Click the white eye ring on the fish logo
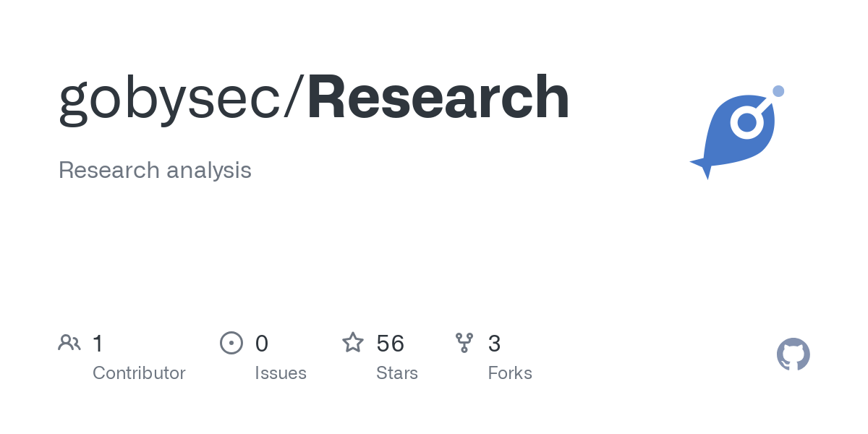The height and width of the screenshot is (434, 868). click(747, 122)
